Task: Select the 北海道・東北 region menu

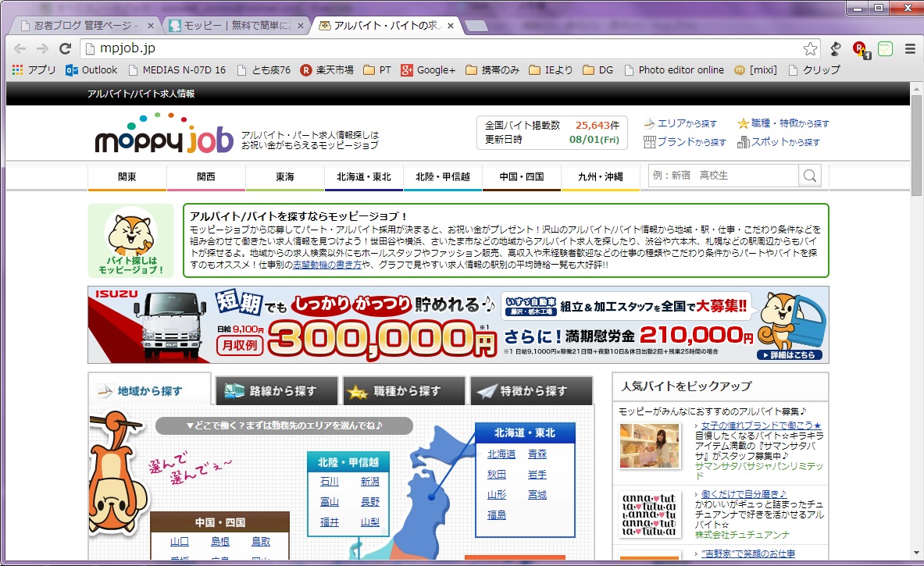Action: pos(364,176)
